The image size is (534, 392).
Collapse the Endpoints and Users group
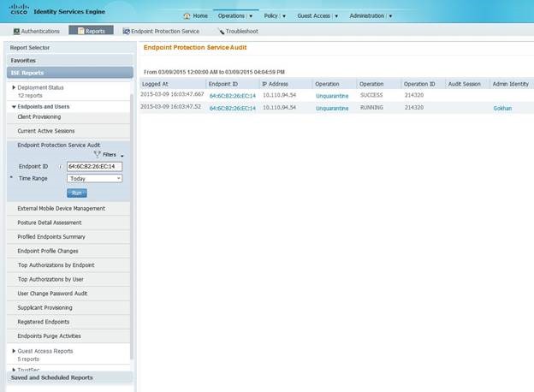14,107
